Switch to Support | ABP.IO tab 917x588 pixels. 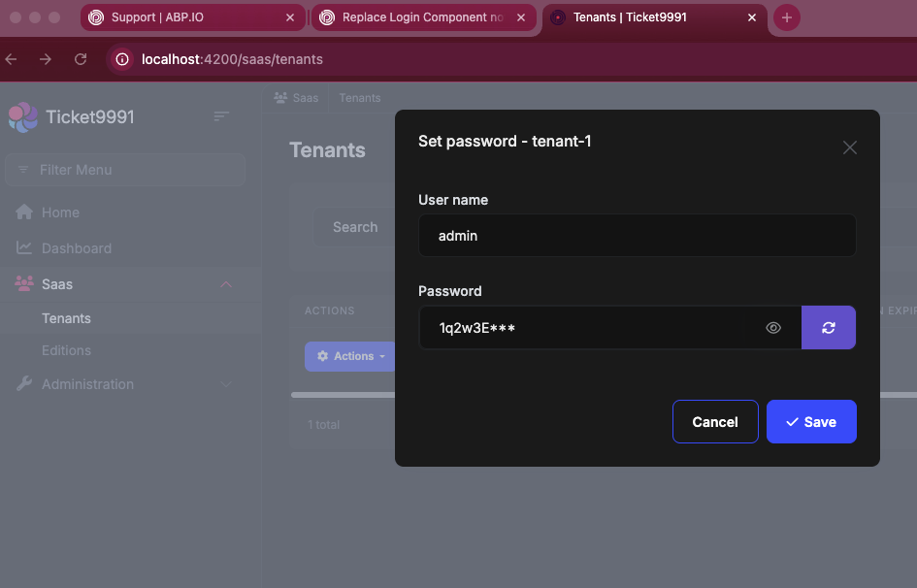(189, 17)
